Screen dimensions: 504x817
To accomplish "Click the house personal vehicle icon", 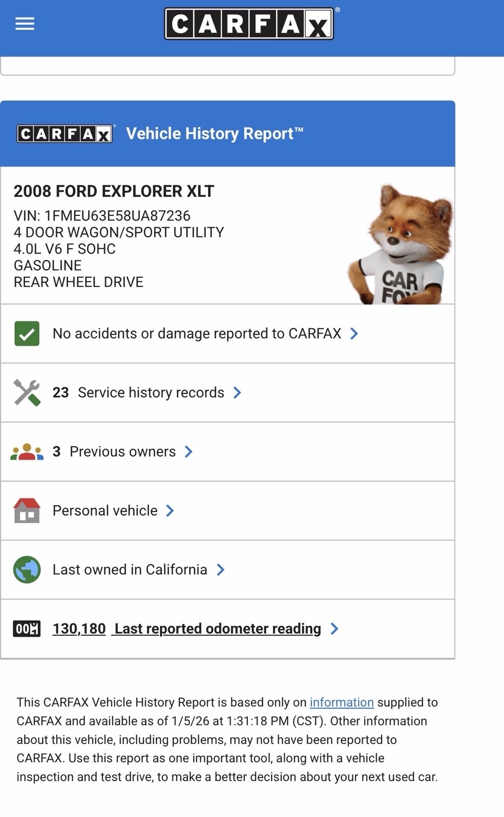I will (27, 511).
